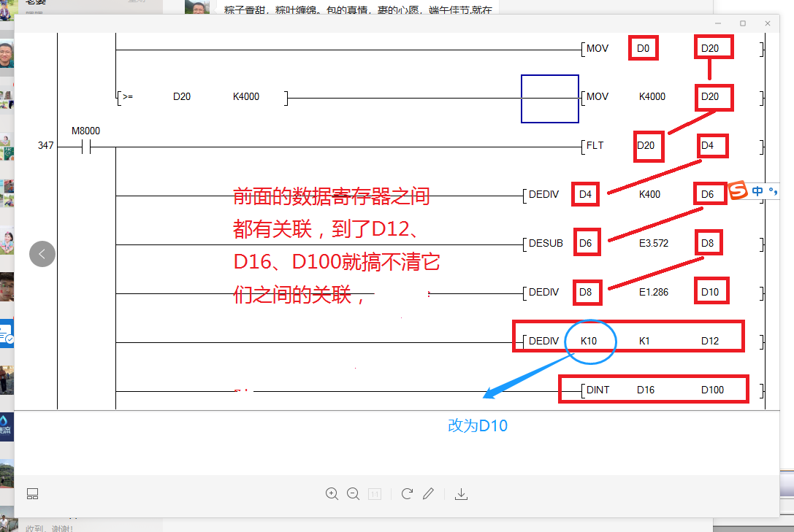
Task: Minimize the image viewer window
Action: tap(718, 23)
